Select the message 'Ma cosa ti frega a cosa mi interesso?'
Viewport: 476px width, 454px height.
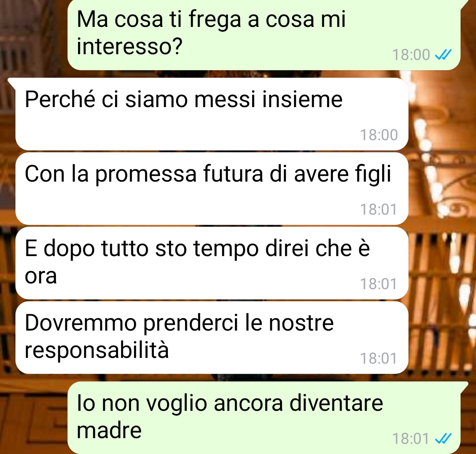264,34
